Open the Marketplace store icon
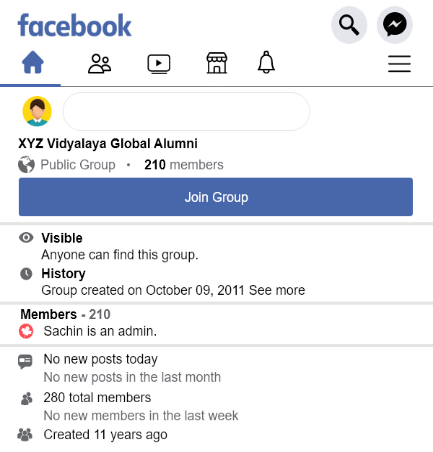The height and width of the screenshot is (452, 433). (217, 63)
